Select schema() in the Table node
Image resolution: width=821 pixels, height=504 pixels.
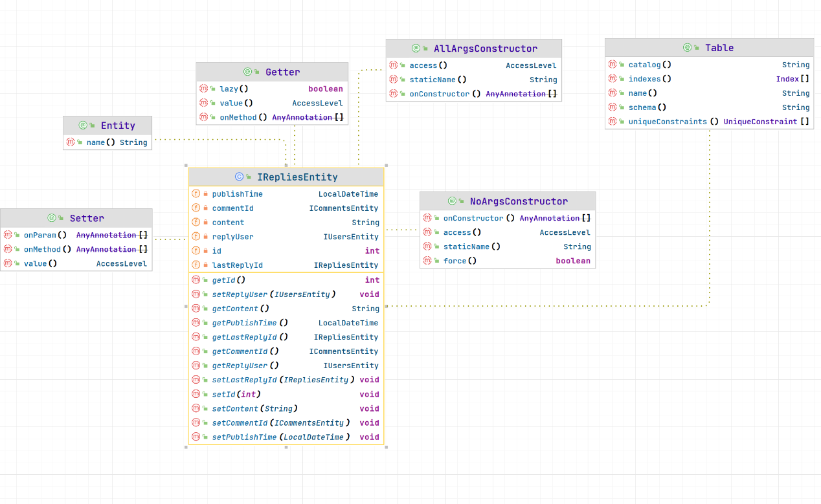coord(709,107)
